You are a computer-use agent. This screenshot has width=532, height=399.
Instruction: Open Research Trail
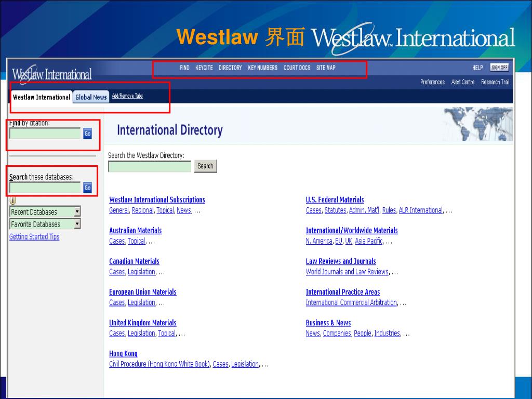[495, 82]
